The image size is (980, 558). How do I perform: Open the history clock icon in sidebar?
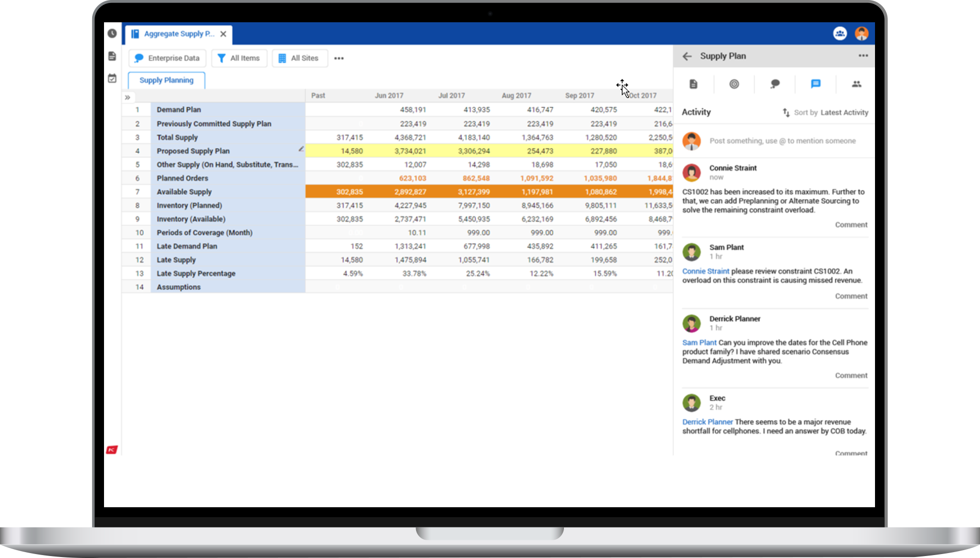tap(112, 34)
